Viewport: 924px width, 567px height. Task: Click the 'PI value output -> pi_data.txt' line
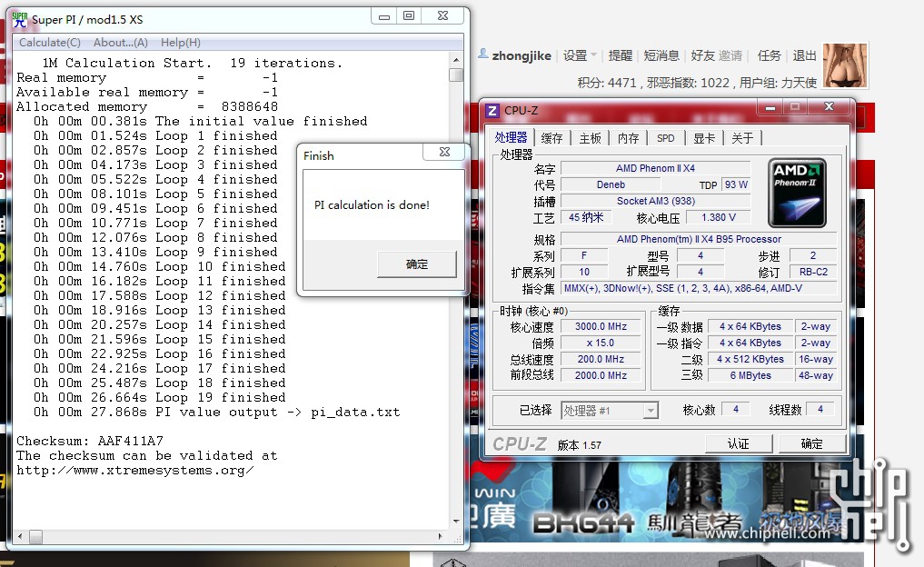277,412
